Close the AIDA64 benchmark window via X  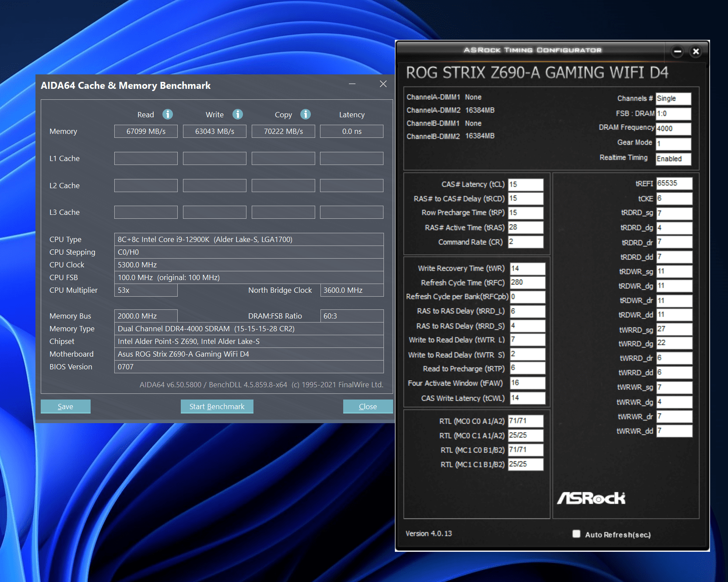[383, 84]
